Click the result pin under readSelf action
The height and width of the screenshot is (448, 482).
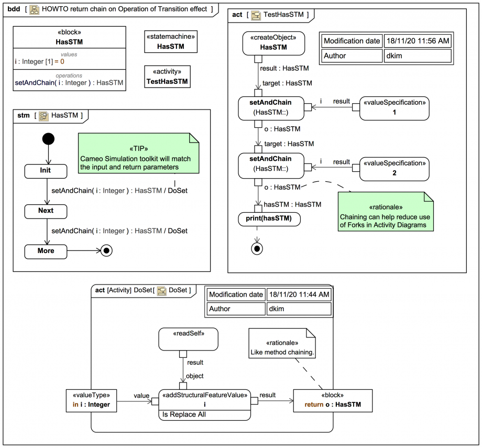(183, 354)
